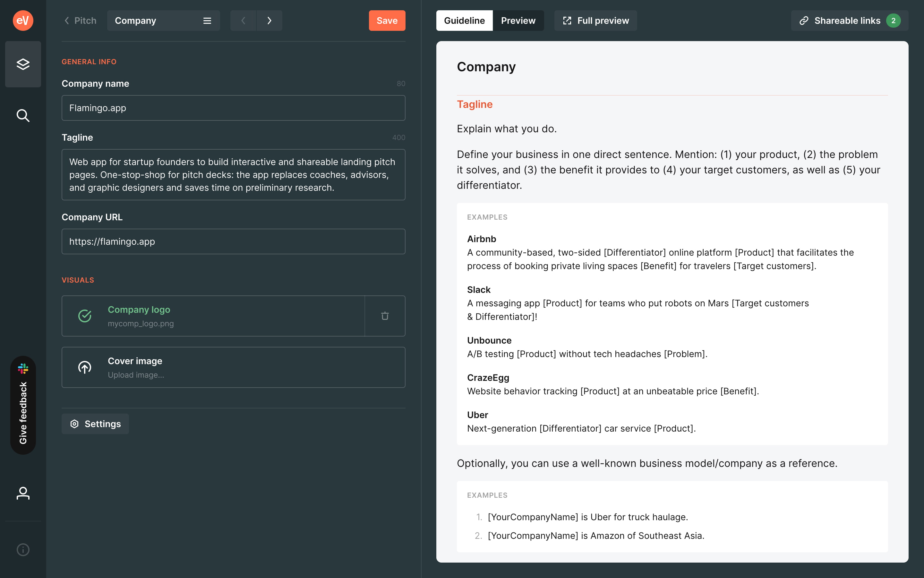The height and width of the screenshot is (578, 924).
Task: Click the info icon in sidebar
Action: (x=23, y=550)
